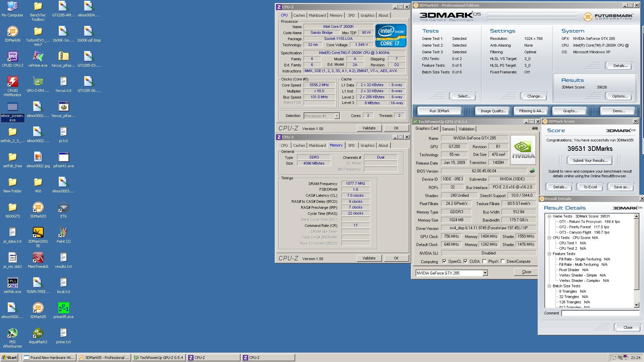Open Graphics tab in lower CPU-Z window
Screen dimensions: 644x362
(367, 145)
